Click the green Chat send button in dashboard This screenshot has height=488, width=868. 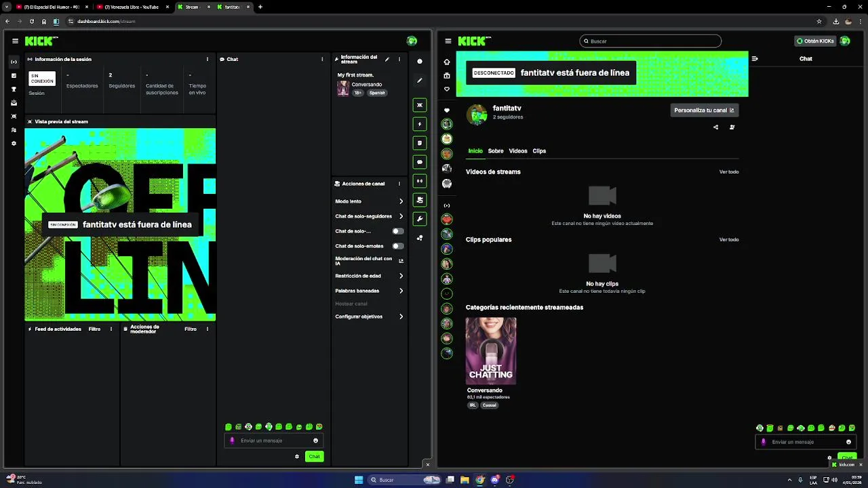314,456
